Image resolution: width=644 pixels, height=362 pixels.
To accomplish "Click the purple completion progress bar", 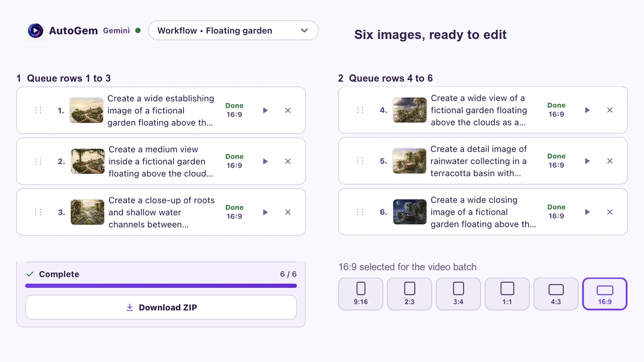I will coord(161,286).
